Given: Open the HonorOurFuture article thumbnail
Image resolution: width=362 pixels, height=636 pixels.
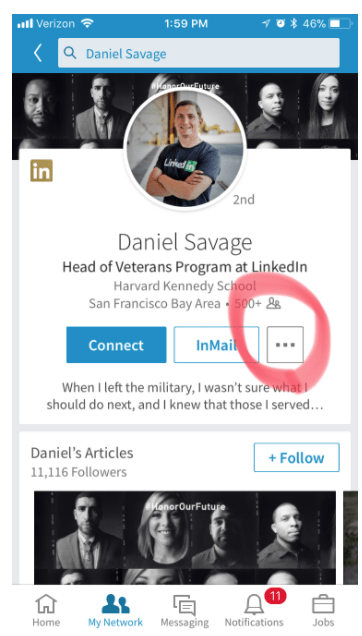Looking at the screenshot, I should click(x=185, y=537).
